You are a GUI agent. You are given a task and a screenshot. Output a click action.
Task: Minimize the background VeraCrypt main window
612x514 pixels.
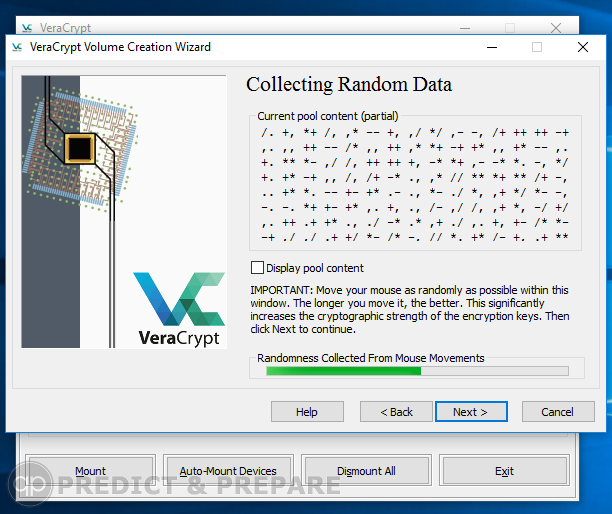464,28
